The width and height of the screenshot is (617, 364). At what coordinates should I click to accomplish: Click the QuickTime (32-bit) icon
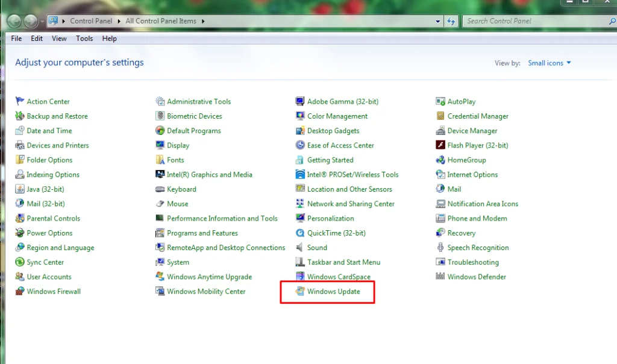tap(300, 233)
